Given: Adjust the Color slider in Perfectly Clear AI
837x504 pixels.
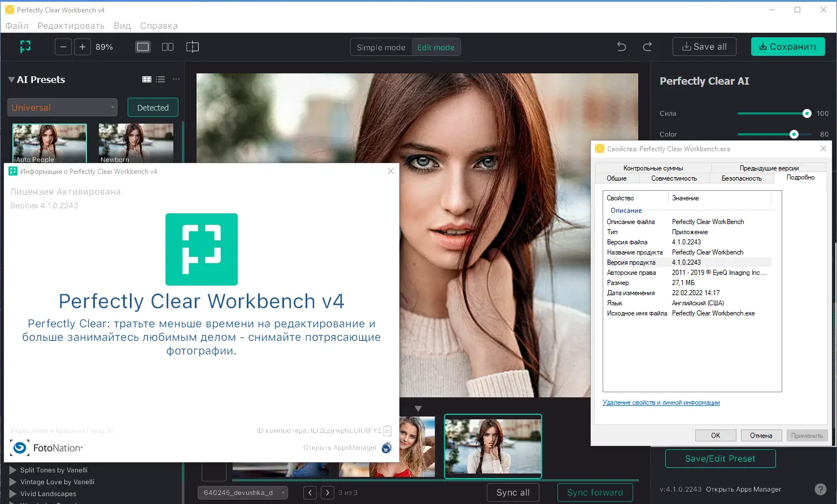Looking at the screenshot, I should click(x=795, y=134).
